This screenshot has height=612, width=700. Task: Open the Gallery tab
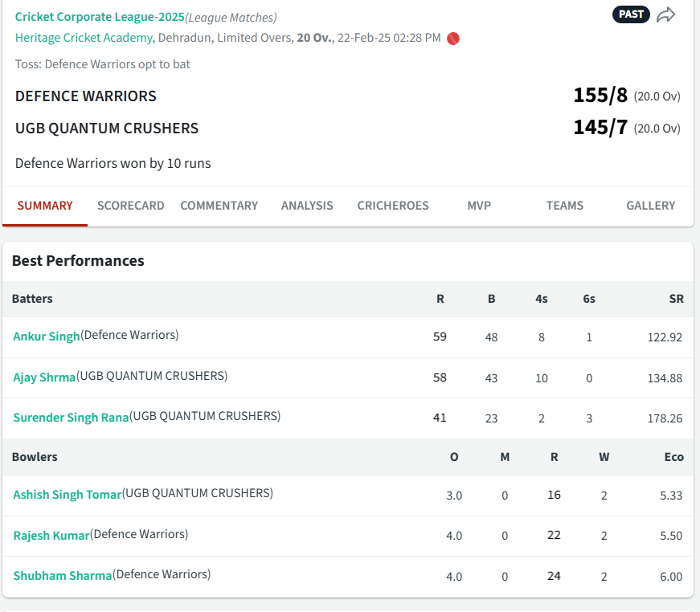coord(650,206)
